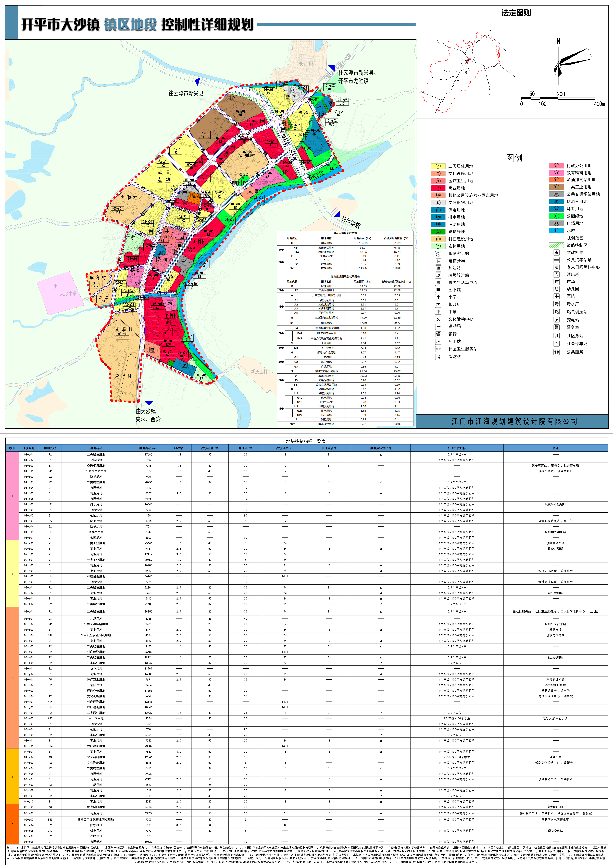Click blue direction arrow above 往大沙镇
This screenshot has width=614, height=868.
tap(149, 403)
